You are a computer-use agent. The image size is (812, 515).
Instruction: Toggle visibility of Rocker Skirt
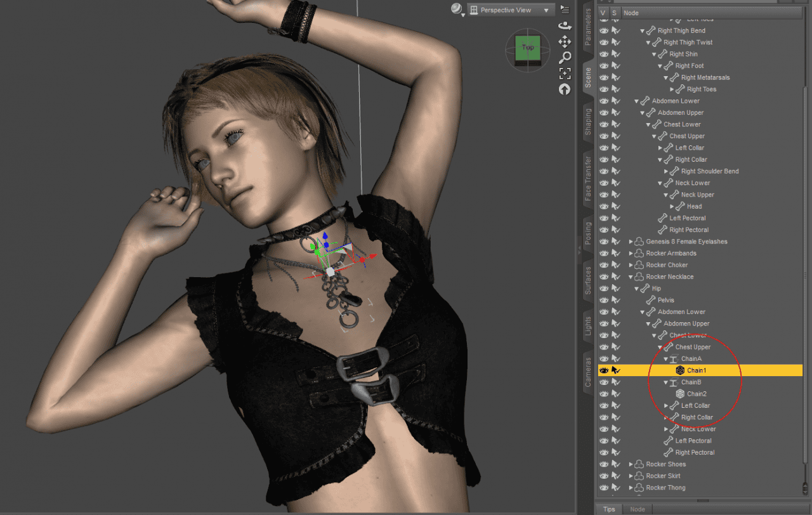point(603,476)
